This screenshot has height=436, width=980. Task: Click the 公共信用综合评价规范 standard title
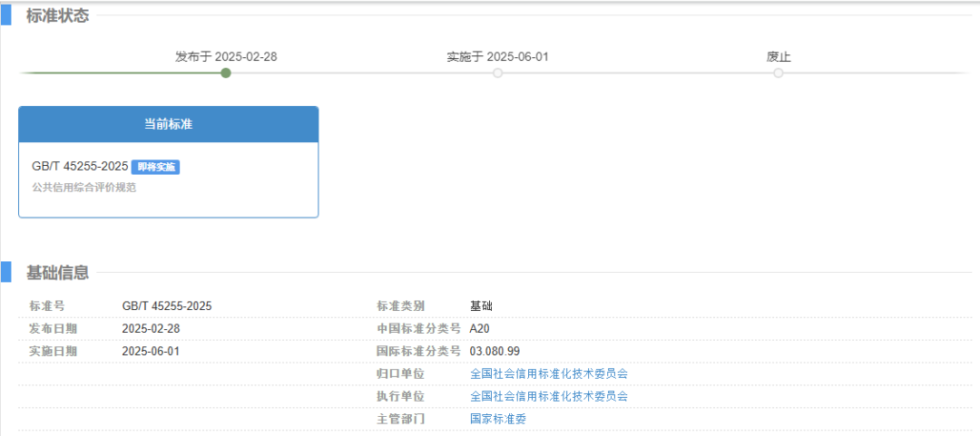83,188
